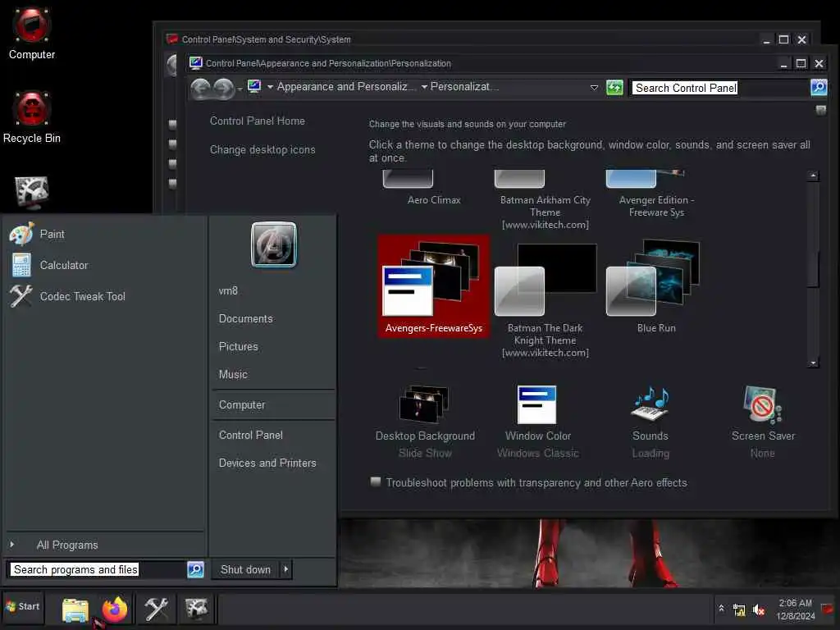Click the muted volume tray icon

pos(759,609)
